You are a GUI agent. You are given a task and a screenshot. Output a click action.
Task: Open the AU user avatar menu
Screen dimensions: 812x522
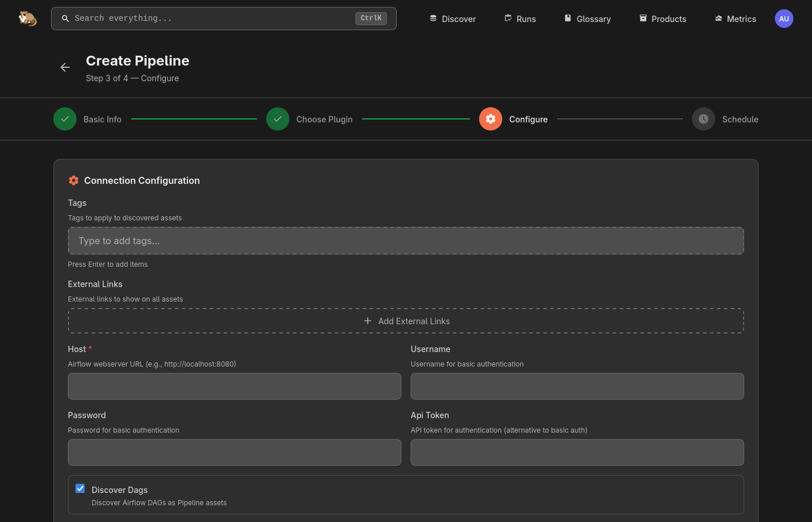[x=784, y=19]
